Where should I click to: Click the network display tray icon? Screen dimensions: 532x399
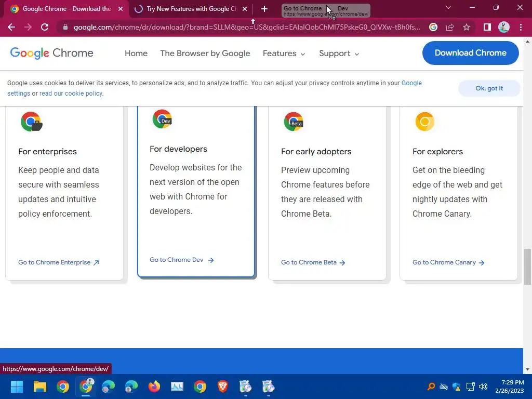(x=470, y=387)
